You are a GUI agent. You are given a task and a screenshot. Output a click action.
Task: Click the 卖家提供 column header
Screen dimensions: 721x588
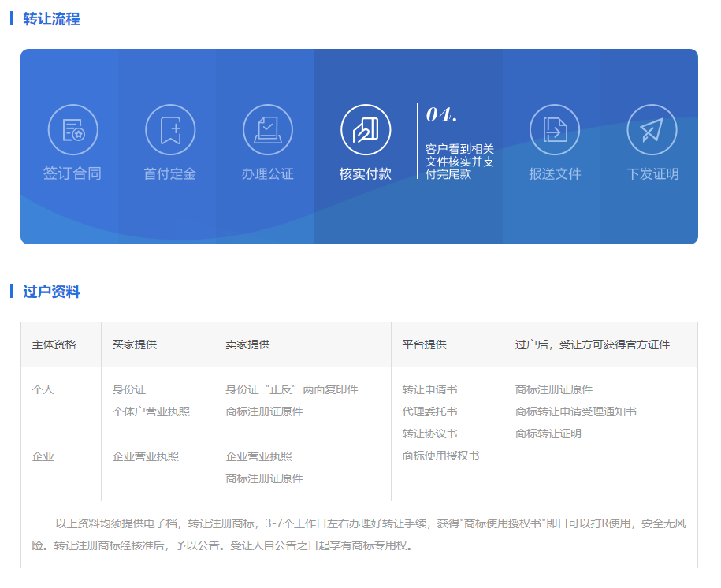pyautogui.click(x=248, y=344)
